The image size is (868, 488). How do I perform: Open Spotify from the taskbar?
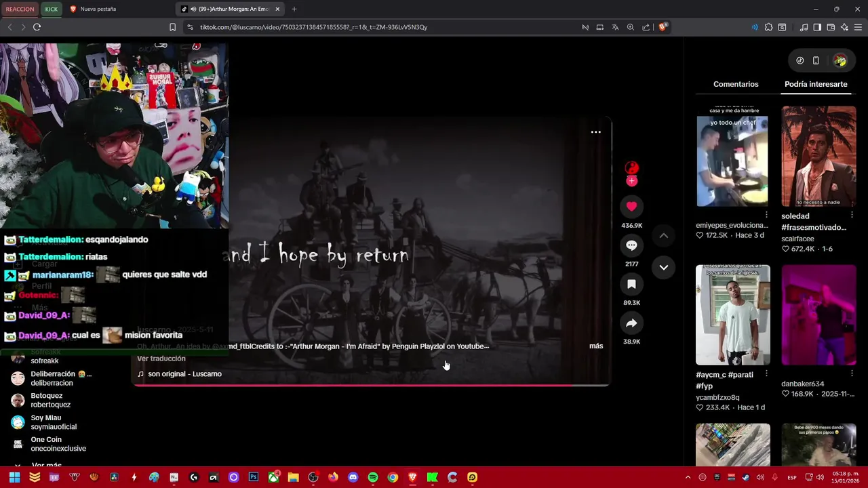point(373,477)
